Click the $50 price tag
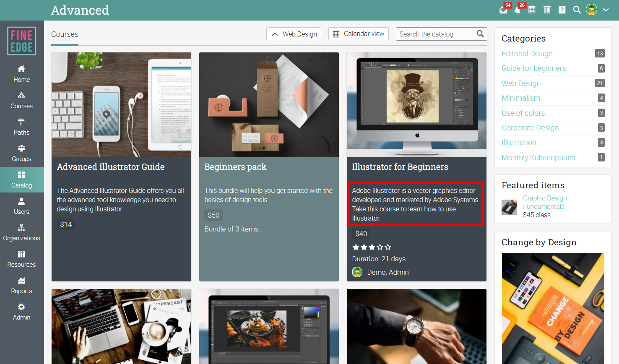The image size is (619, 364). (213, 215)
